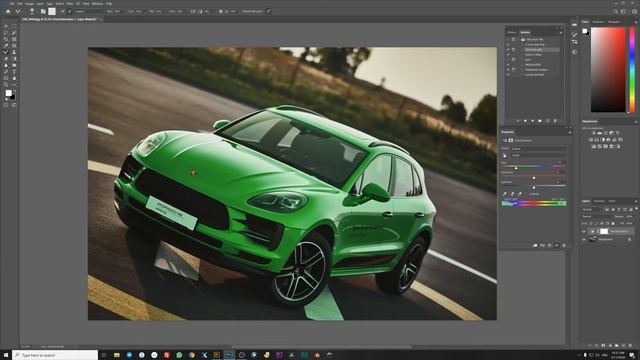This screenshot has width=640, height=360.
Task: Select the Brush tool in the toolbox
Action: coord(6,52)
